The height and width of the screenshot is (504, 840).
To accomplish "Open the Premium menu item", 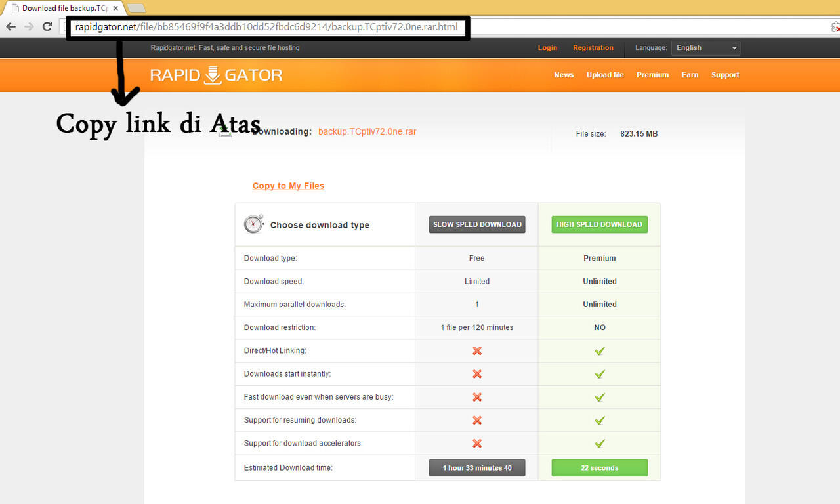I will coord(652,75).
